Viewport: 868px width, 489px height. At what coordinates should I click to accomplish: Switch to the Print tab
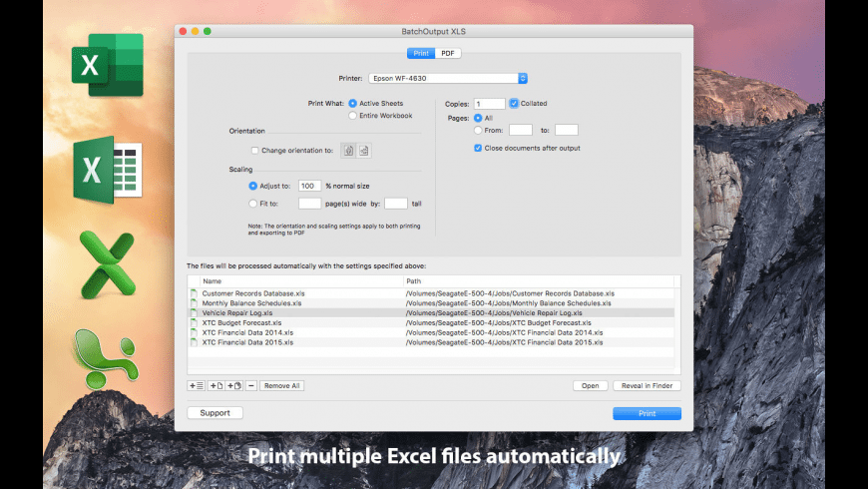(x=421, y=53)
